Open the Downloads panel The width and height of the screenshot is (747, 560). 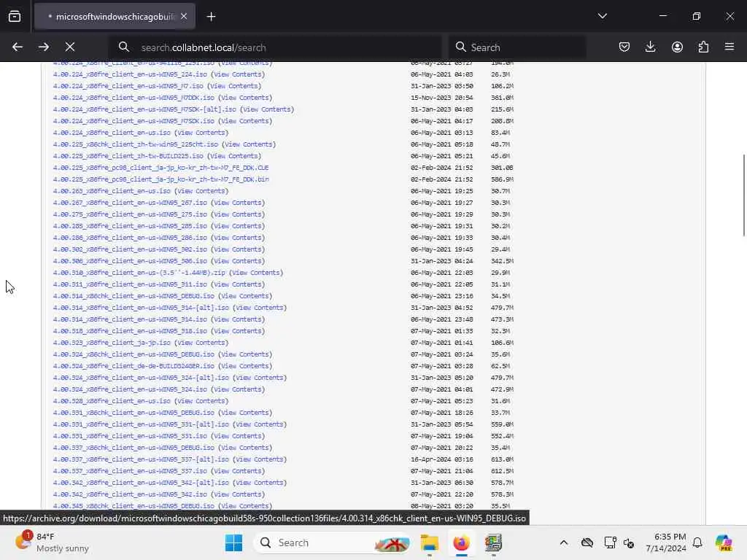(650, 47)
